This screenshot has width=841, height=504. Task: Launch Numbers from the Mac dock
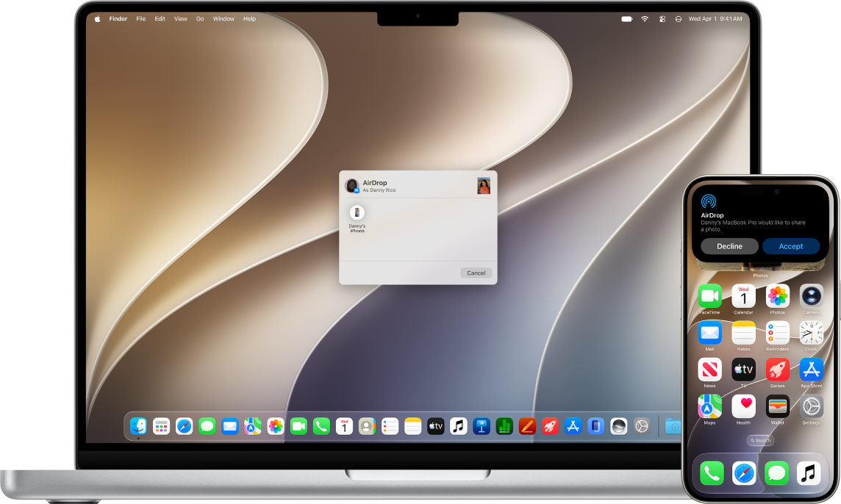coord(504,426)
